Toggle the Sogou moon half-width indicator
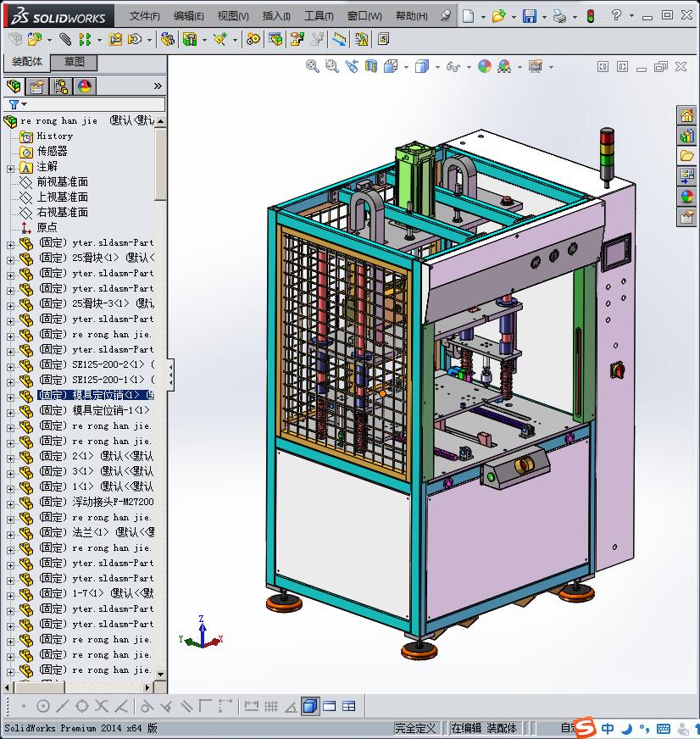700x739 pixels. coord(626,729)
